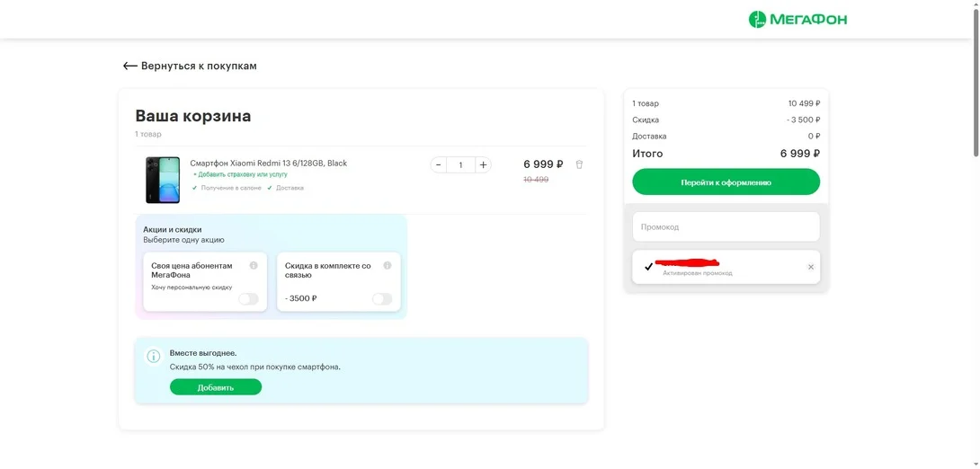Increase quantity with plus button

[x=483, y=164]
